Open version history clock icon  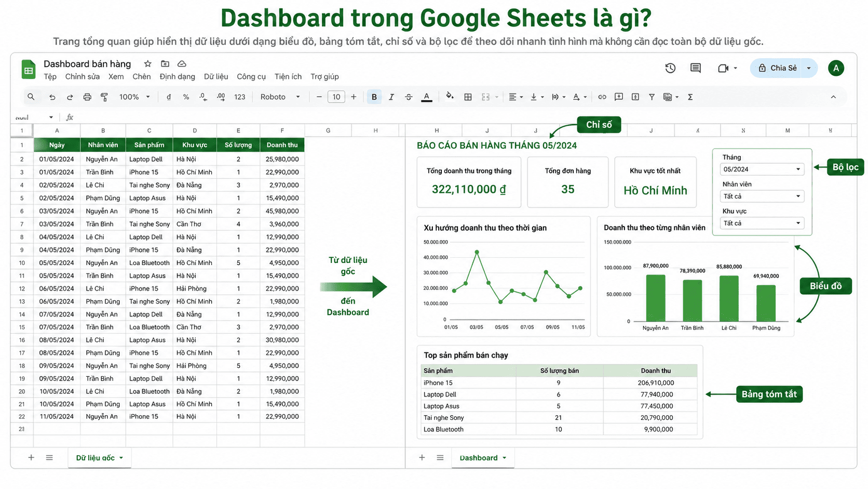point(670,68)
